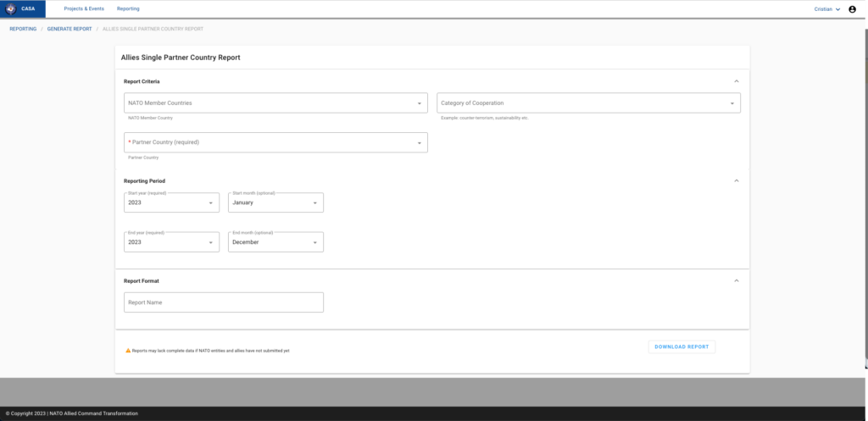Expand the Cristian user dropdown
Image resolution: width=868 pixels, height=421 pixels.
826,9
